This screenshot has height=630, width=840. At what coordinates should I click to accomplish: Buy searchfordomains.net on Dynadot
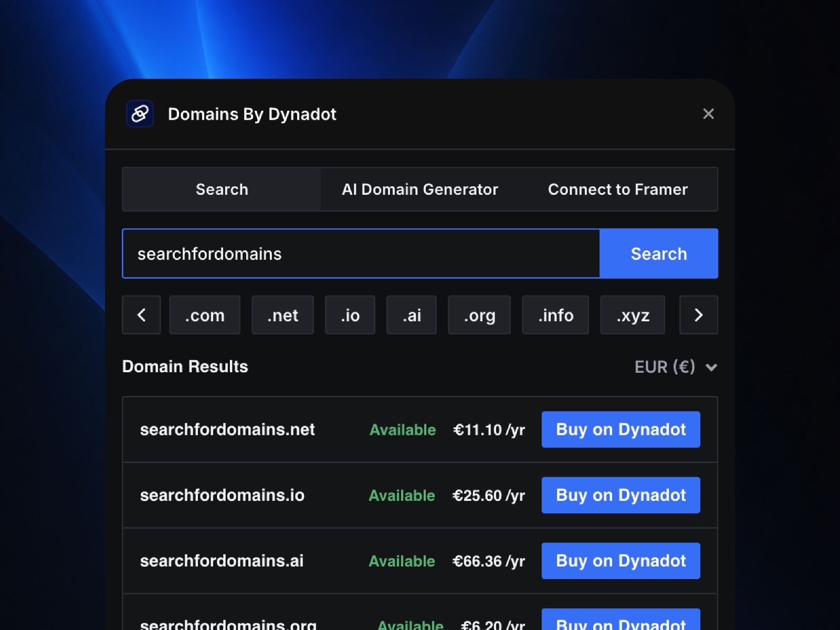[x=621, y=429]
